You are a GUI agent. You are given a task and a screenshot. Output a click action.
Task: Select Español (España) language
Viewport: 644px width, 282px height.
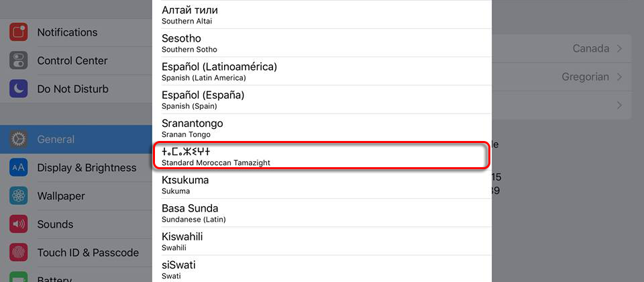tap(321, 99)
